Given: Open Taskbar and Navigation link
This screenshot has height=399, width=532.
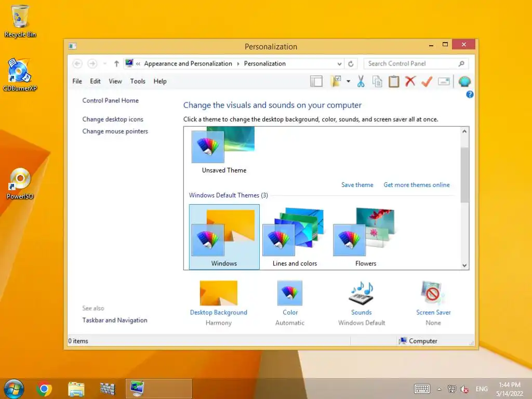Looking at the screenshot, I should (x=115, y=320).
